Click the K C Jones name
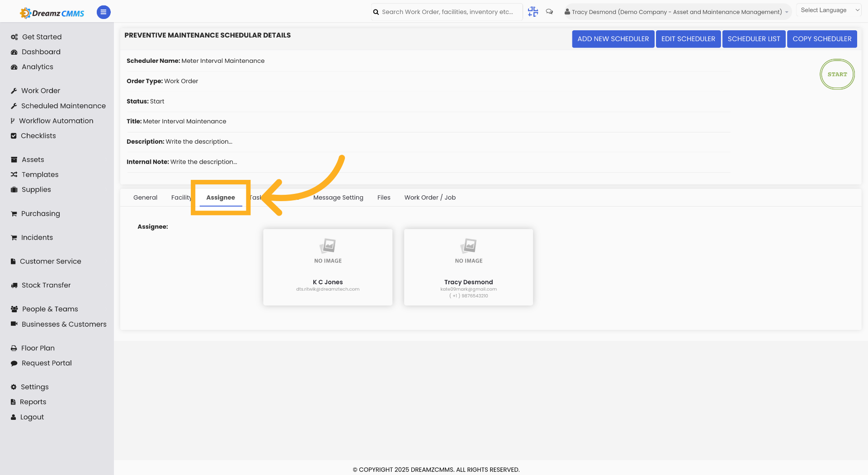Image resolution: width=868 pixels, height=475 pixels. (x=328, y=282)
